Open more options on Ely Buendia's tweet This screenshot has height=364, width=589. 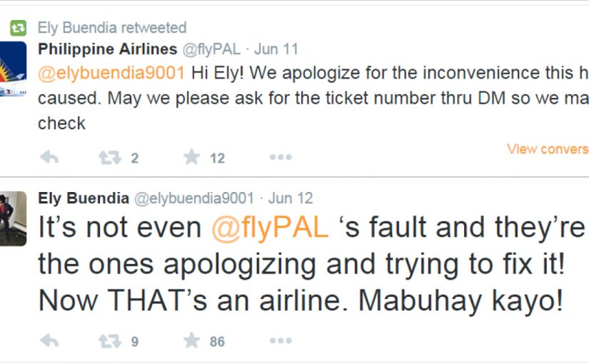(280, 341)
